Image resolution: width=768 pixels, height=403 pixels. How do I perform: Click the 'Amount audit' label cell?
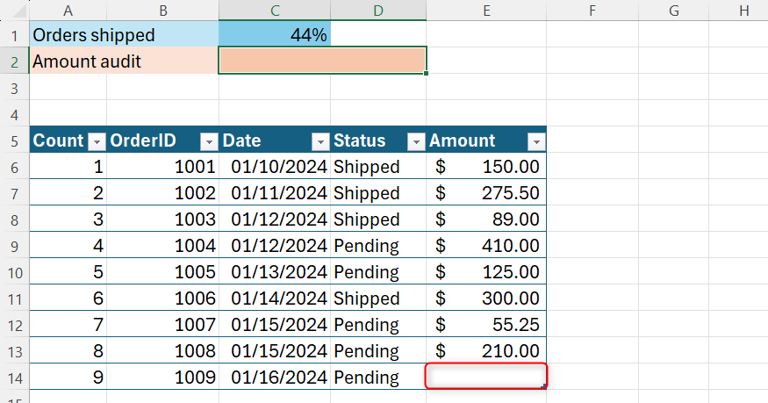pos(124,61)
